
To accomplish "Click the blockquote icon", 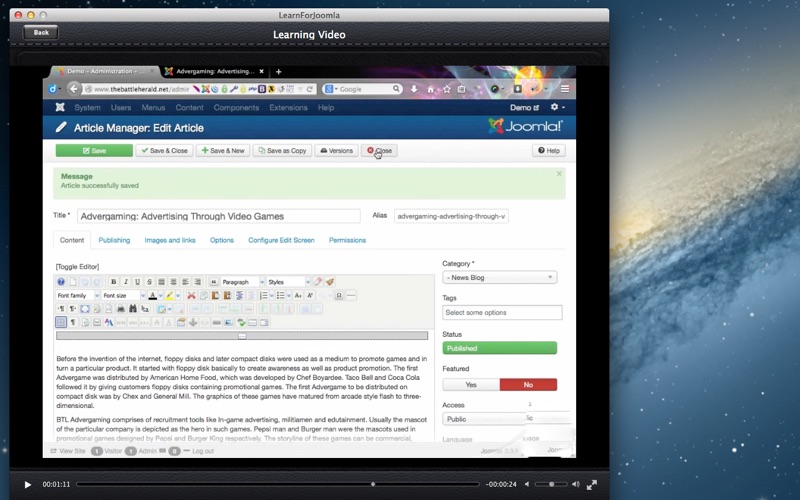I will click(x=214, y=282).
